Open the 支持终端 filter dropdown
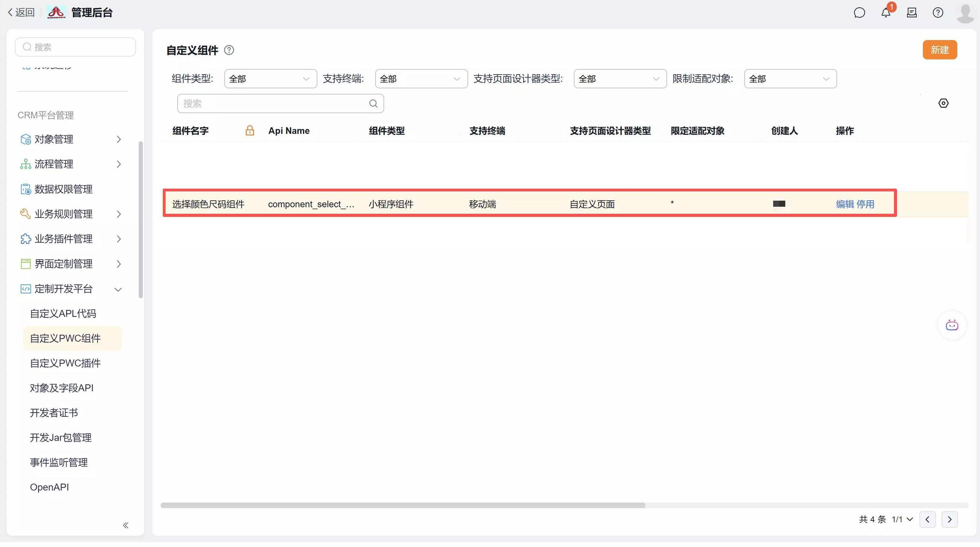This screenshot has height=547, width=980. click(421, 79)
